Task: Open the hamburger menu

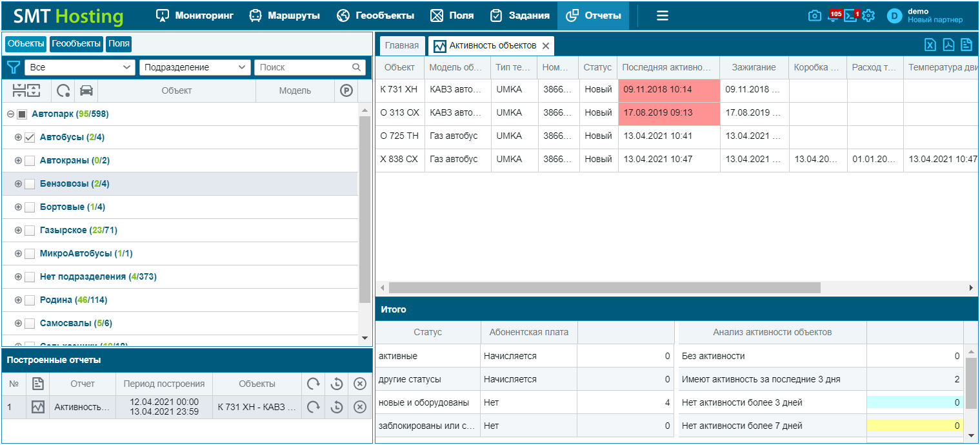Action: [663, 16]
